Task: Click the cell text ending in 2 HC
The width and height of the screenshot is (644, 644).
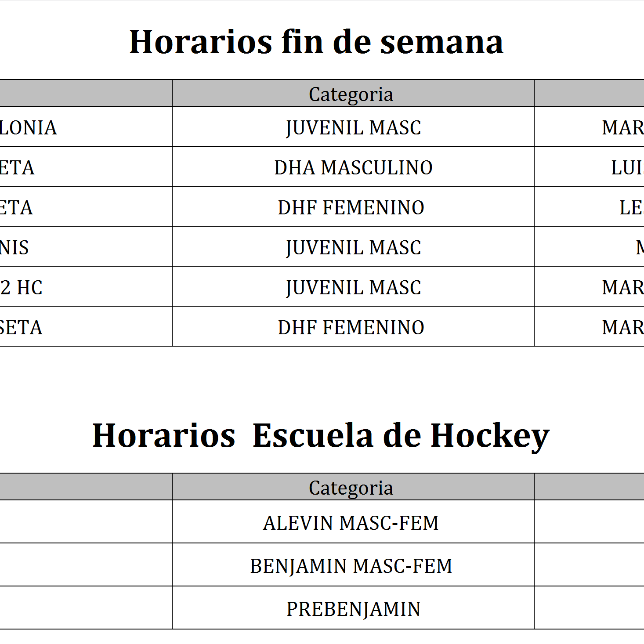Action: click(21, 287)
